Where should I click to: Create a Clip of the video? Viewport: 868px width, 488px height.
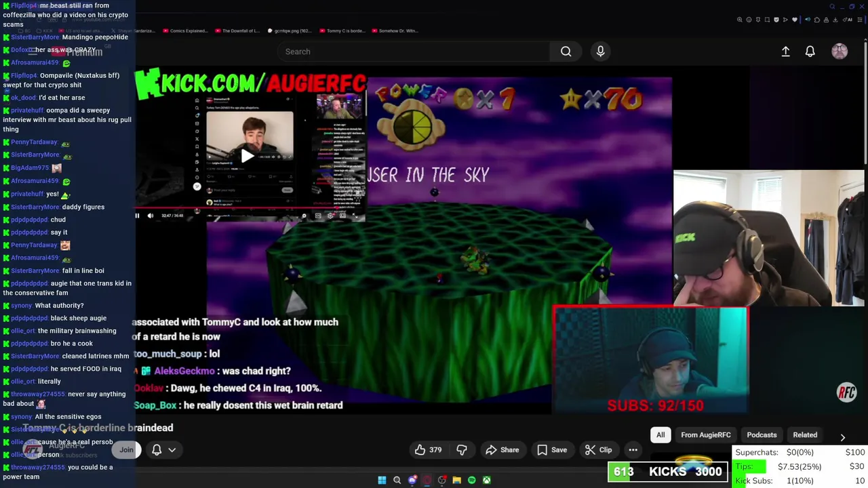pos(598,449)
